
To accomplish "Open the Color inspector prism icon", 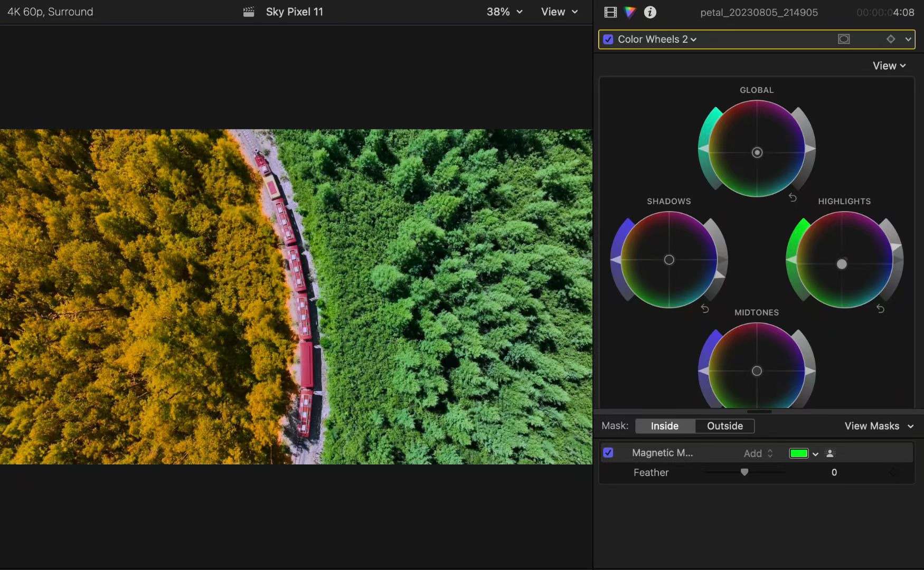I will [630, 12].
